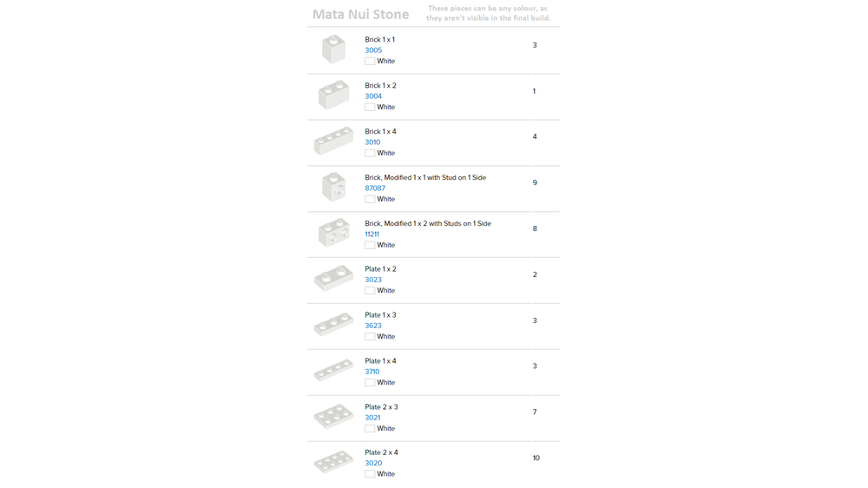Click white swatch under Brick 1 x 4
868x488 pixels.
click(370, 153)
